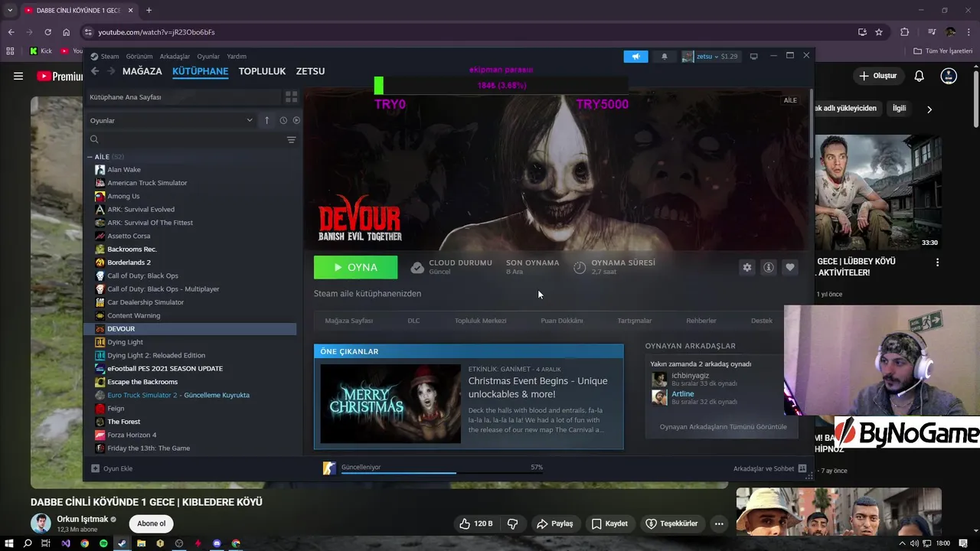Open Windows taskbar search

(28, 543)
